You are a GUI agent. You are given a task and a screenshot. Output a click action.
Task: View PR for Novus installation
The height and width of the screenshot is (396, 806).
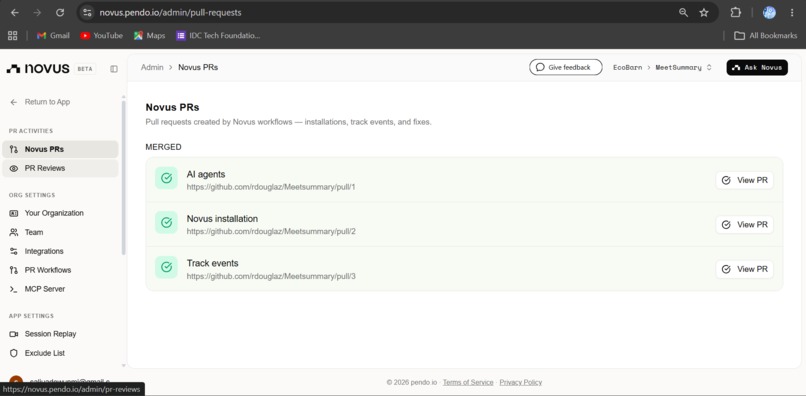pos(744,225)
